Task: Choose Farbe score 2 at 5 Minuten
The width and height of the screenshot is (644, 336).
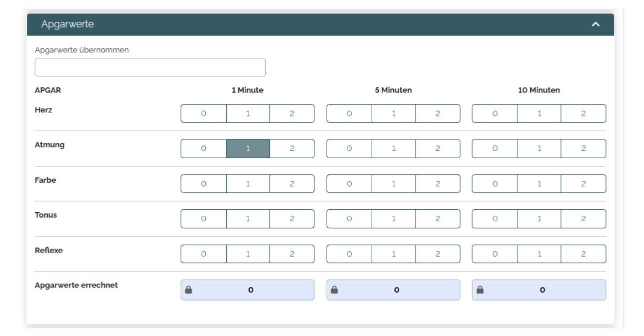Action: (438, 184)
